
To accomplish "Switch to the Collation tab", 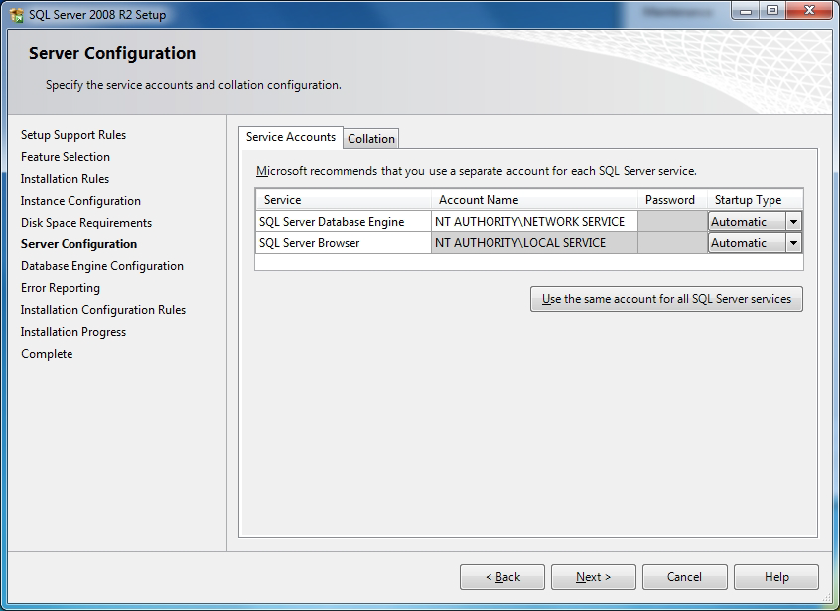I will (x=371, y=139).
